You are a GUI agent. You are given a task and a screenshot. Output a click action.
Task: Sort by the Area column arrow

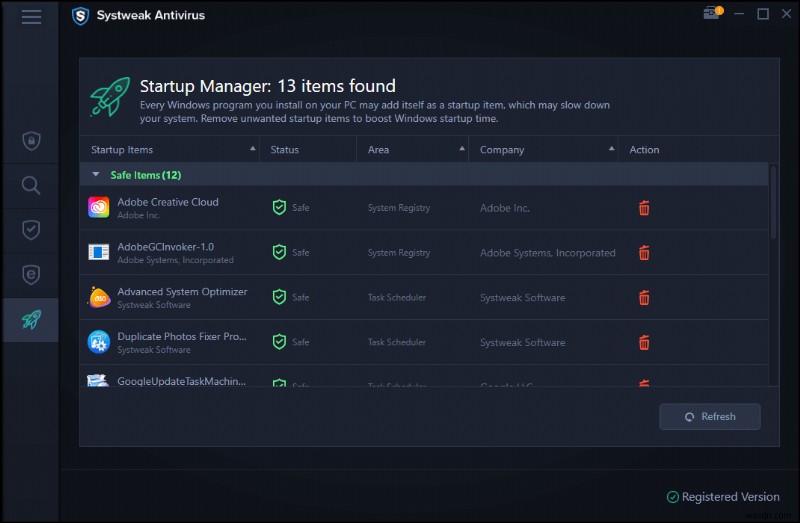(462, 150)
